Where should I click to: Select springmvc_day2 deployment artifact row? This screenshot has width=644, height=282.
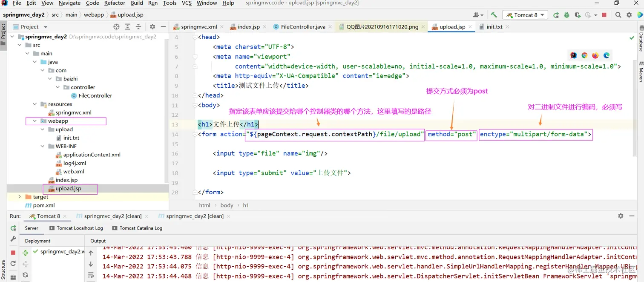coord(58,252)
